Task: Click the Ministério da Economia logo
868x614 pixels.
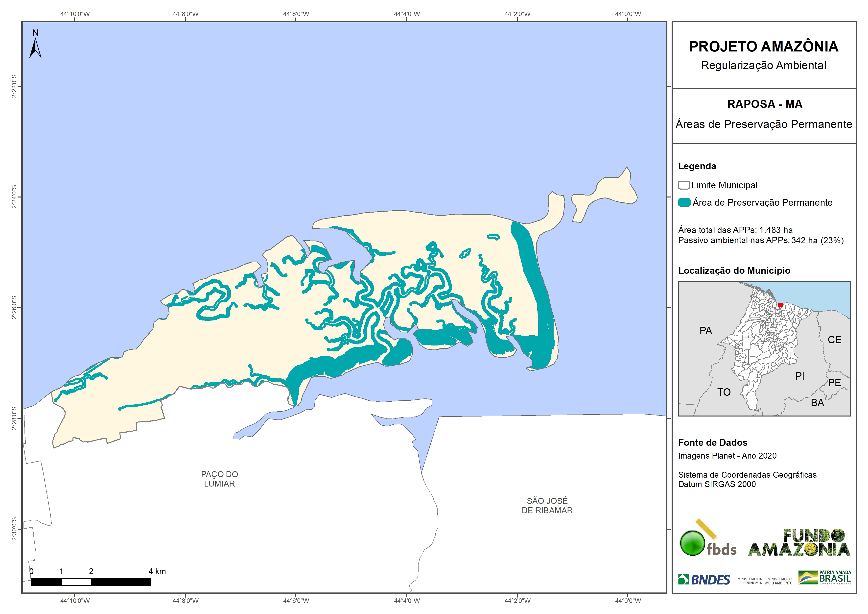Action: tap(750, 581)
